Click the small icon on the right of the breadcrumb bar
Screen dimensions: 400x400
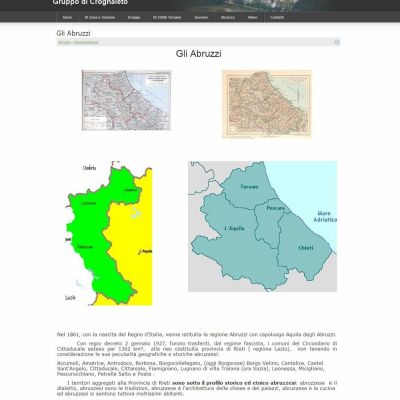point(337,42)
